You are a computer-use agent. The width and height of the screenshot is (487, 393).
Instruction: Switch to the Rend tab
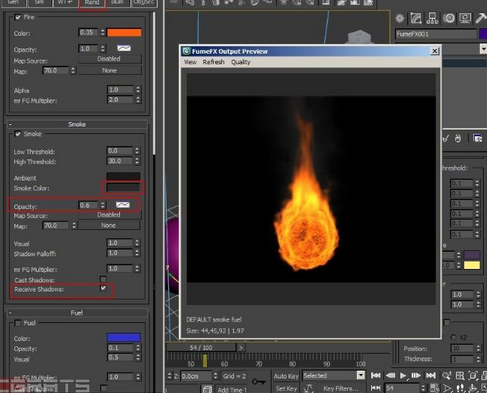point(92,3)
